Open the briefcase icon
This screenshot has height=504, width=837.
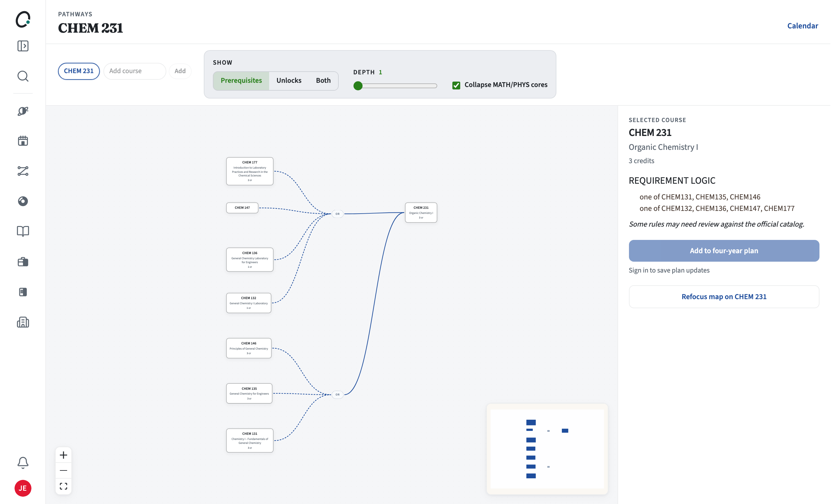click(23, 262)
